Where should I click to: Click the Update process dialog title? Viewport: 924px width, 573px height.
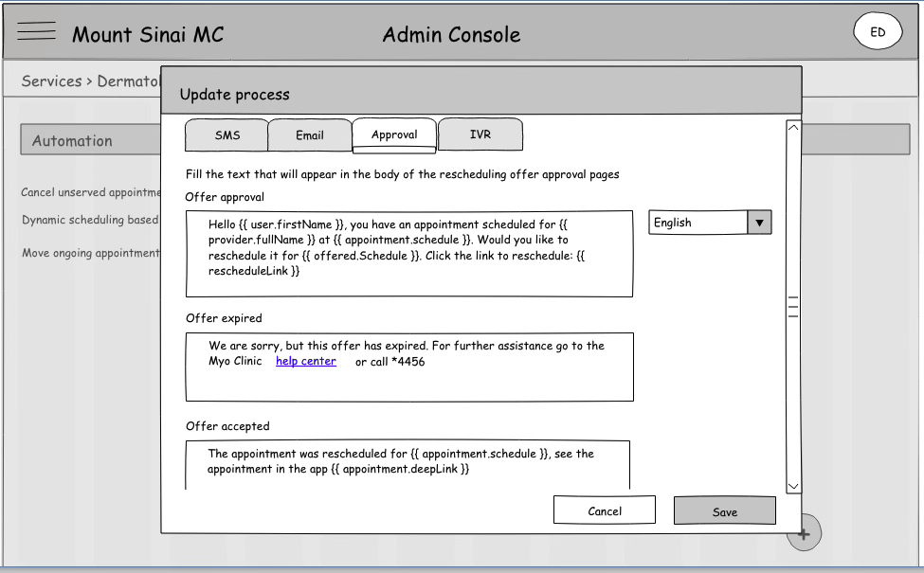click(234, 94)
